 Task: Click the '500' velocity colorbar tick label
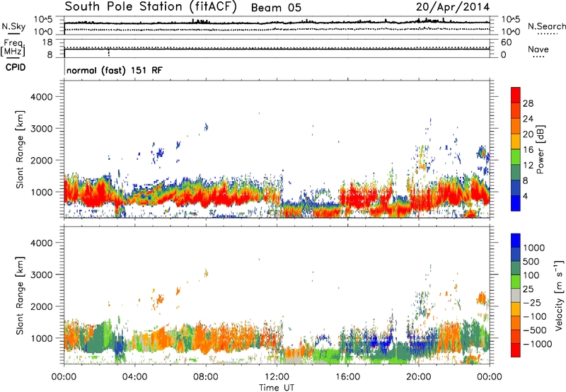click(x=531, y=262)
